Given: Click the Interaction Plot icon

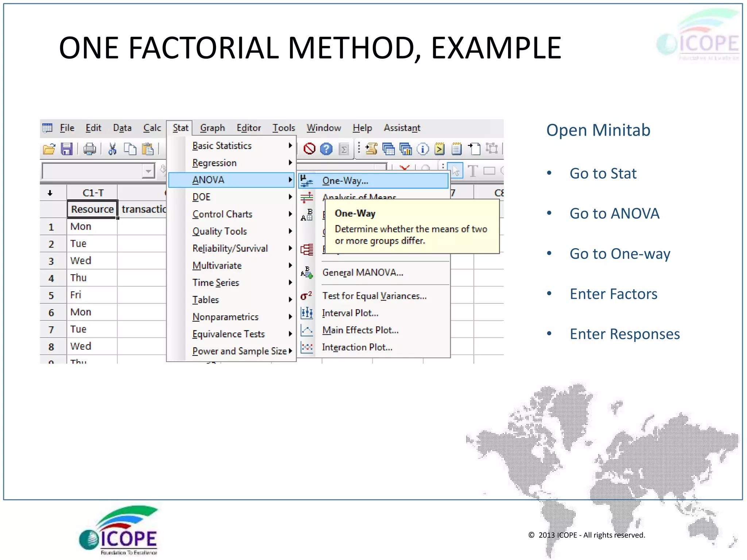Looking at the screenshot, I should pyautogui.click(x=307, y=347).
